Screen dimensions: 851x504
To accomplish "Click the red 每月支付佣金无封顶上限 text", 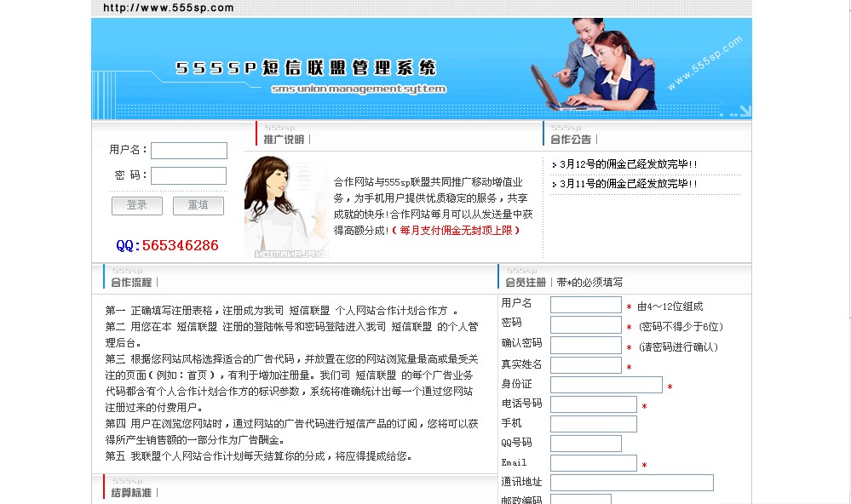I will coord(456,231).
